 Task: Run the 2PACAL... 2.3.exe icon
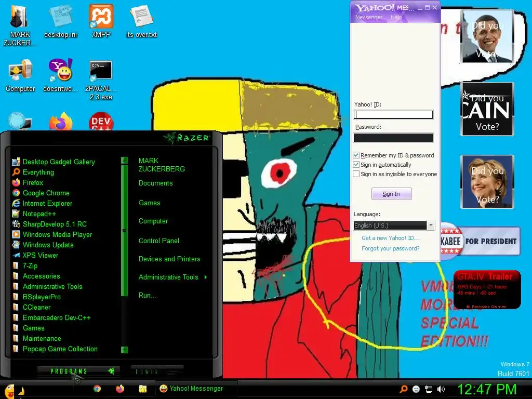[x=101, y=80]
